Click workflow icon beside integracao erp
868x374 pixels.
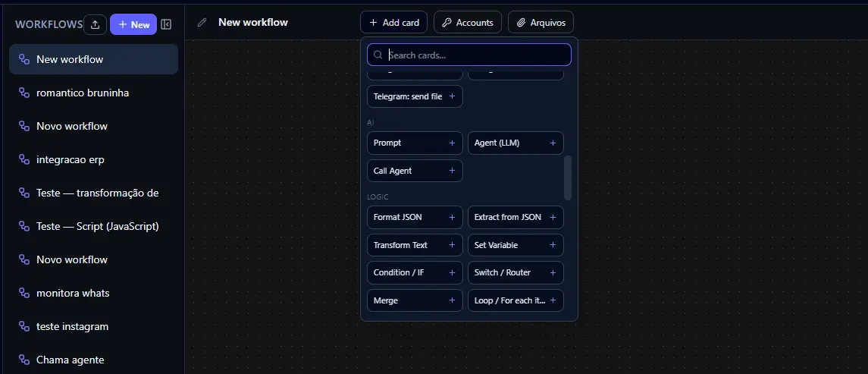click(x=24, y=159)
